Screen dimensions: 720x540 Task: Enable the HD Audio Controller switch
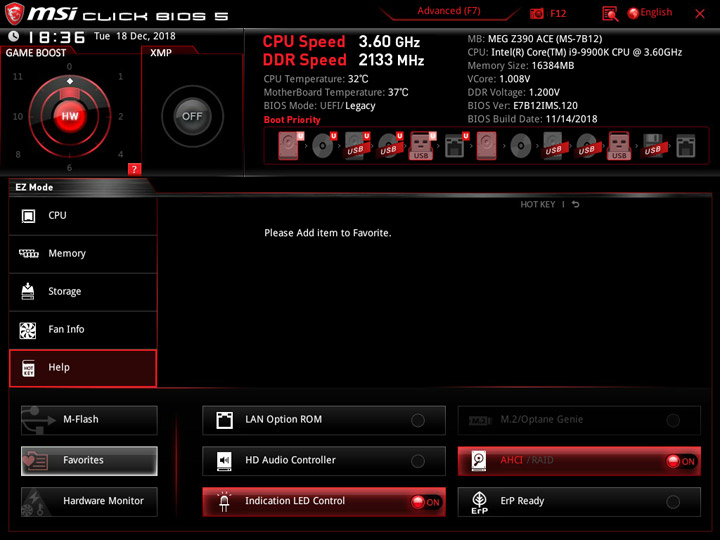[417, 461]
